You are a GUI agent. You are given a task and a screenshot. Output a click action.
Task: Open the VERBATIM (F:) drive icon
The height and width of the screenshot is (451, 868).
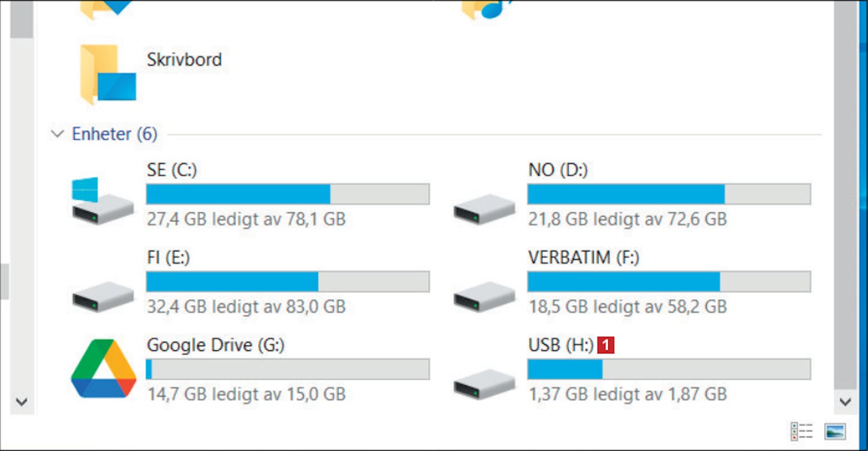pyautogui.click(x=484, y=296)
